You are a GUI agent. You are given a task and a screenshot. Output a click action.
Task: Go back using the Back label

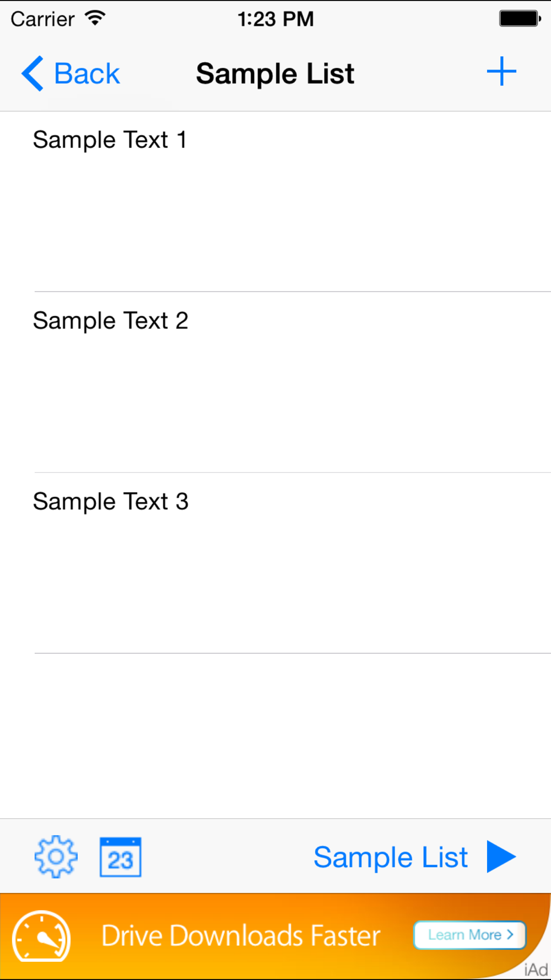pyautogui.click(x=87, y=74)
